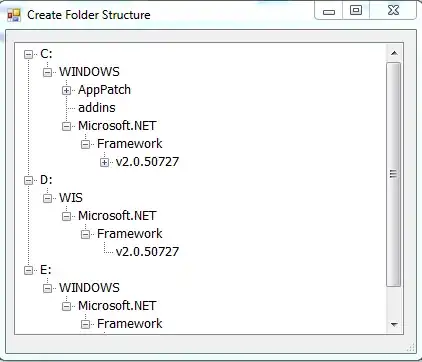Image resolution: width=422 pixels, height=362 pixels.
Task: Expand the AppPatch folder
Action: (67, 90)
